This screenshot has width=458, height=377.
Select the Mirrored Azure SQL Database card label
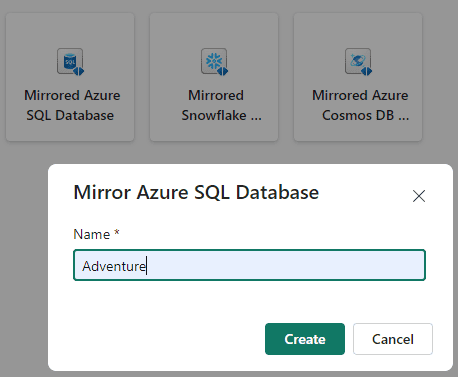(x=72, y=105)
